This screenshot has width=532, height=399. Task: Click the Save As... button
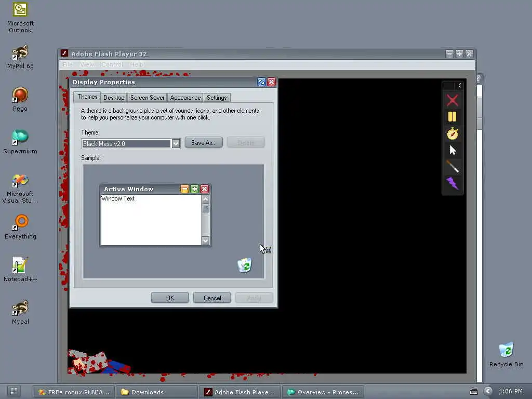point(204,142)
